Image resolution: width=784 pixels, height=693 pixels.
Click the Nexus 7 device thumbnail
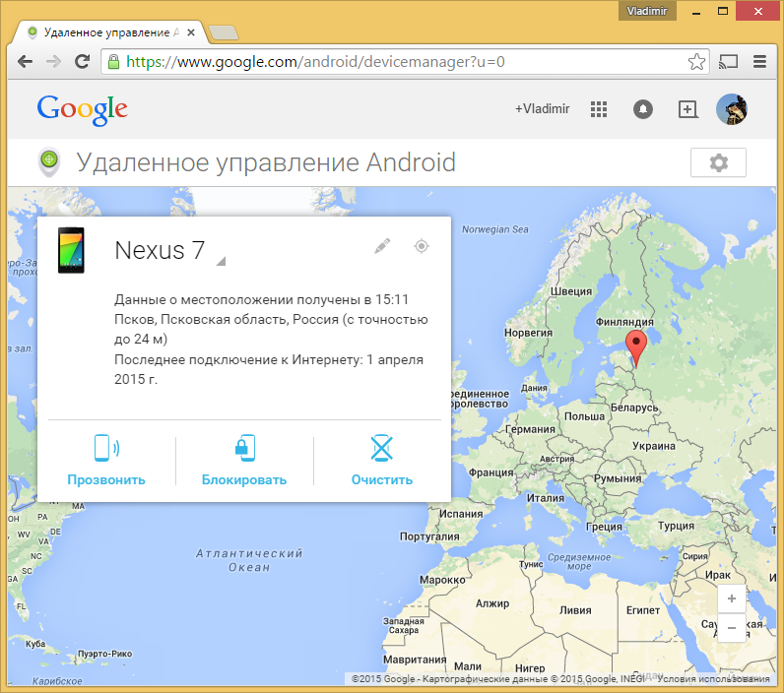71,250
